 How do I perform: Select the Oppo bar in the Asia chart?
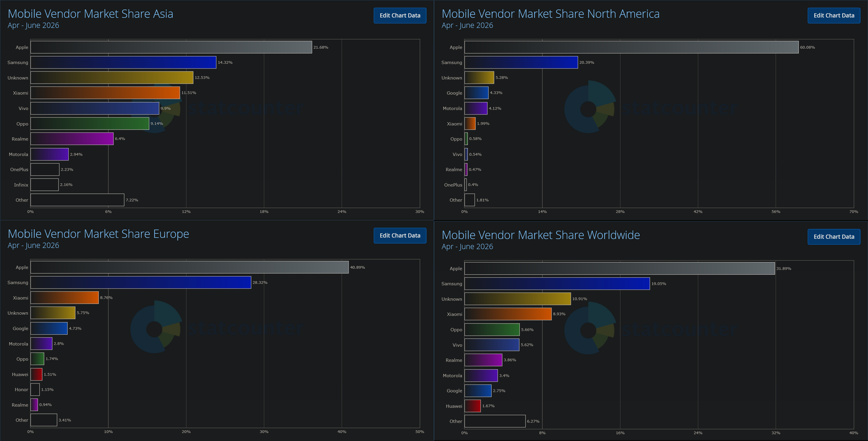(90, 124)
